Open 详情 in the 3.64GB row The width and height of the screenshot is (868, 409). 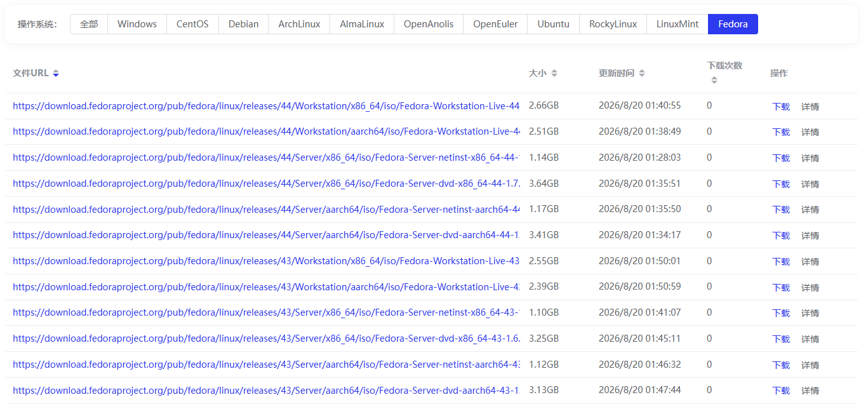810,184
